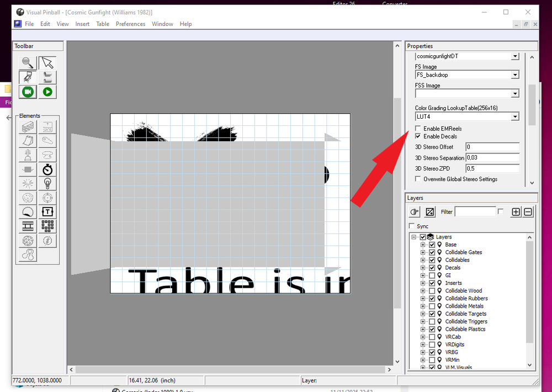552x392 pixels.
Task: Show the GI layer via its checkbox
Action: click(432, 276)
